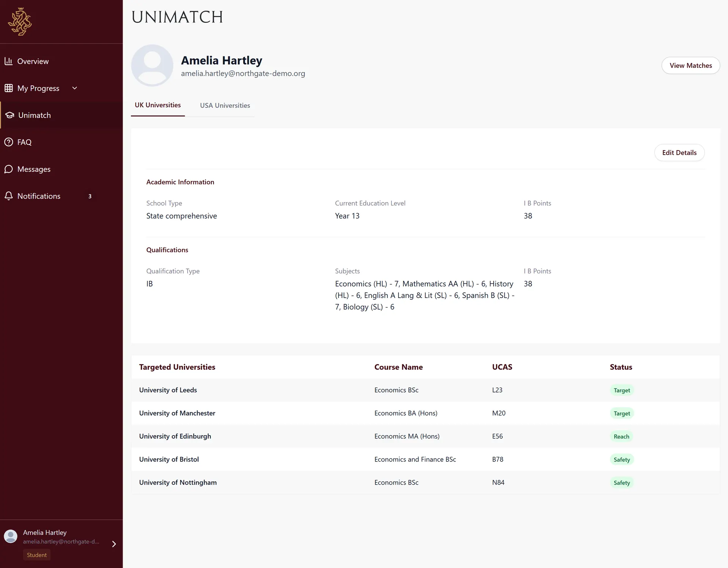Select the University of Nottingham name

point(178,482)
